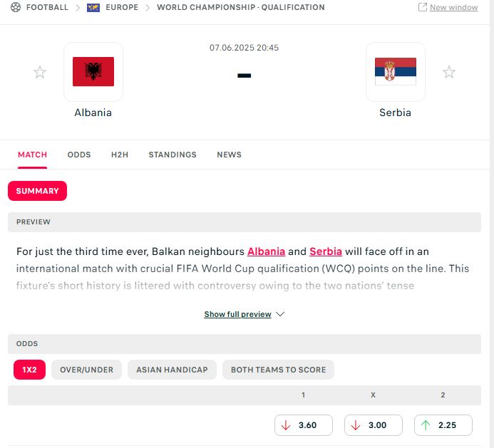Open the Albania link in preview text
This screenshot has width=494, height=448.
(x=266, y=251)
